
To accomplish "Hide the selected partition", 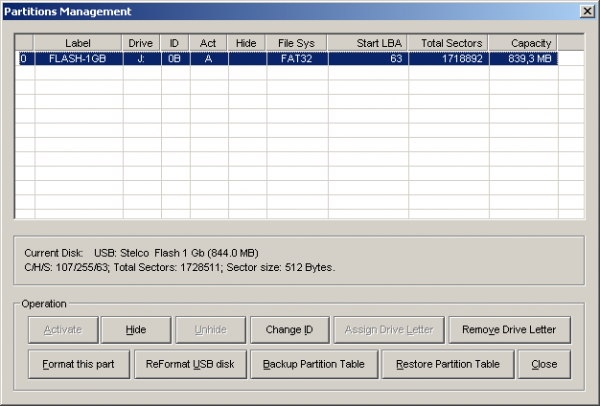I will click(136, 329).
